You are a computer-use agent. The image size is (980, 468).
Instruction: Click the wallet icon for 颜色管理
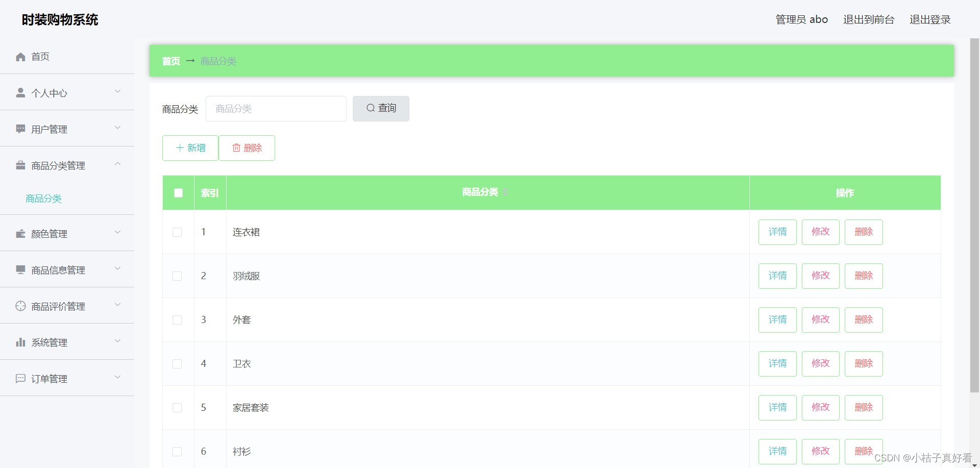20,233
